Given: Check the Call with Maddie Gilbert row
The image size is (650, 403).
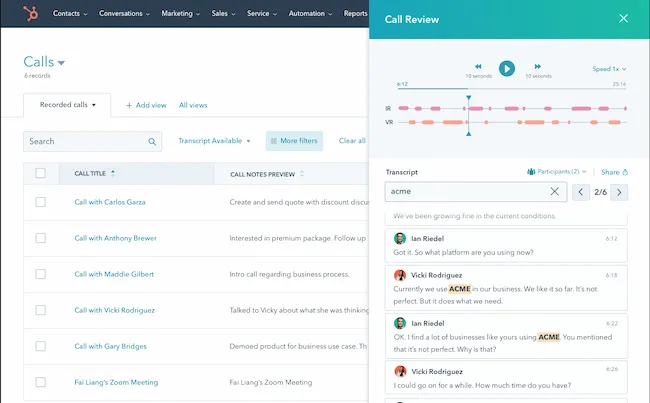Looking at the screenshot, I should [x=41, y=274].
